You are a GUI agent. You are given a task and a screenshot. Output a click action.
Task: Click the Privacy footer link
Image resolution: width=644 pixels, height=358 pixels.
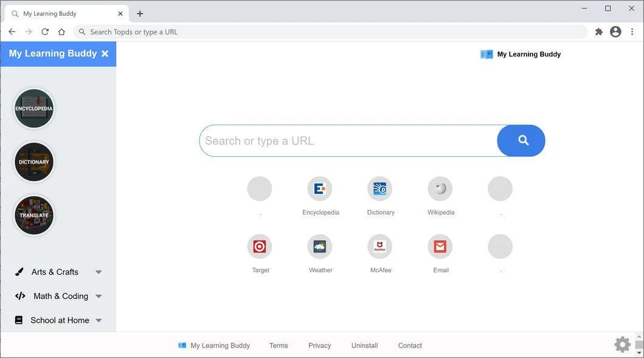(x=319, y=345)
